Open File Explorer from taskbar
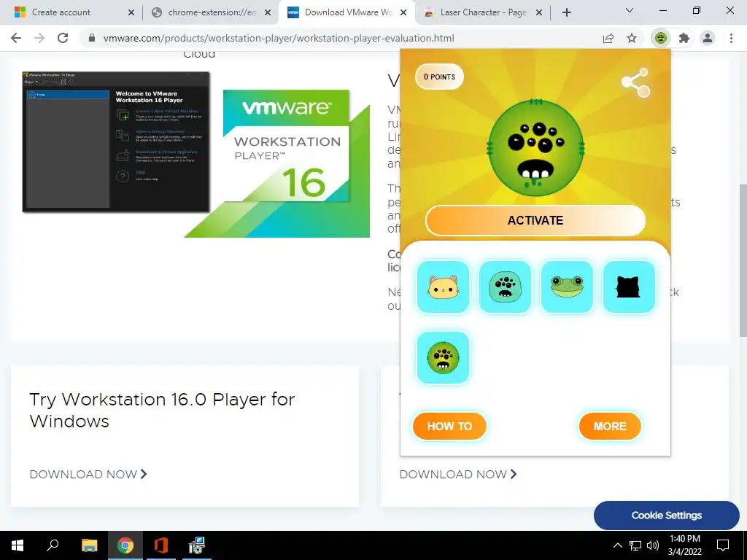The height and width of the screenshot is (560, 747). click(x=89, y=545)
